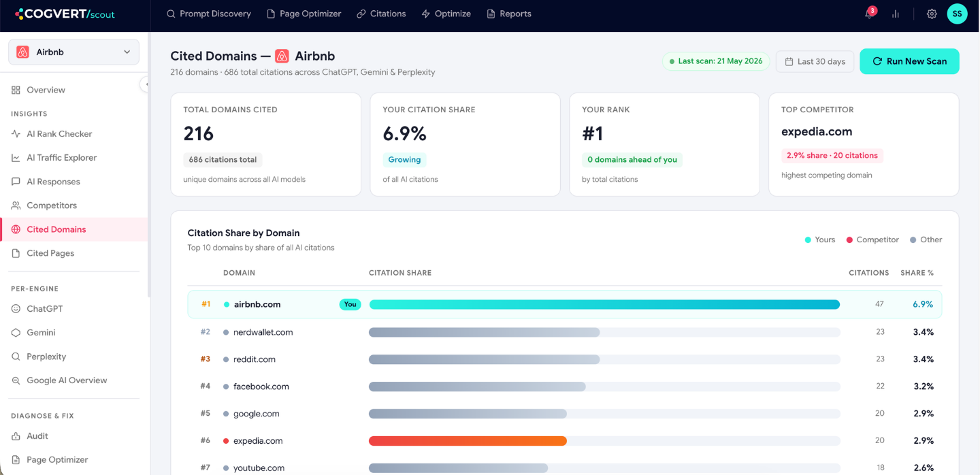Image resolution: width=980 pixels, height=475 pixels.
Task: Click the expedia.com orange citation share bar
Action: tap(468, 441)
